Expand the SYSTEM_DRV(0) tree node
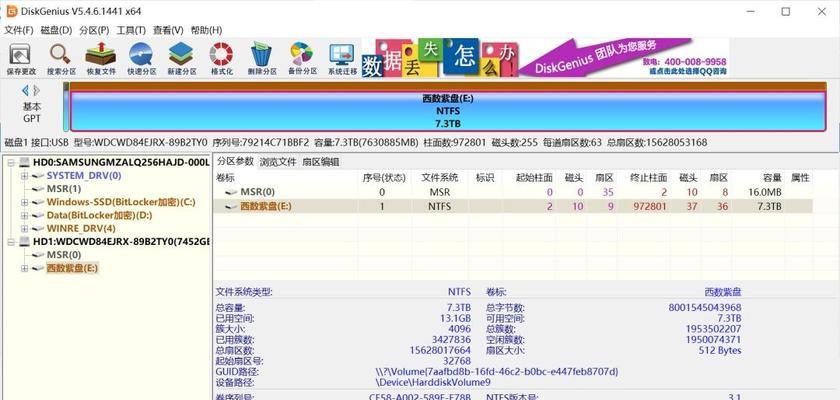Screen dimensions: 840x400 24,176
